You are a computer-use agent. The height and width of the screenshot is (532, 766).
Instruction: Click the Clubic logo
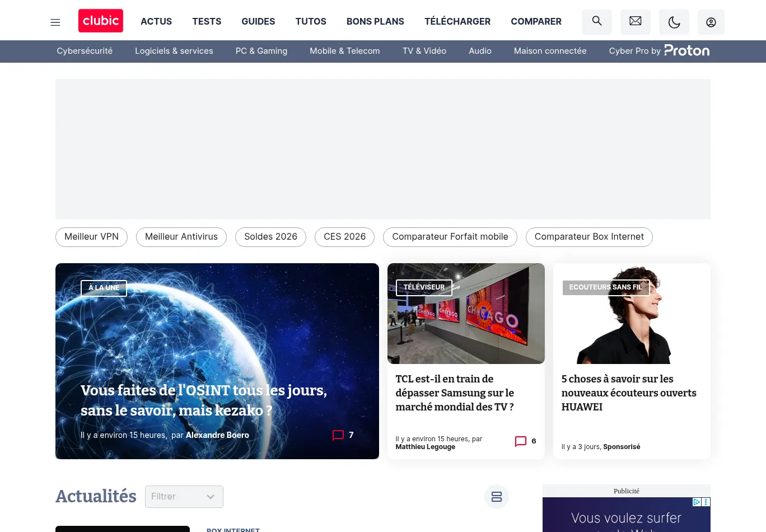tap(101, 21)
